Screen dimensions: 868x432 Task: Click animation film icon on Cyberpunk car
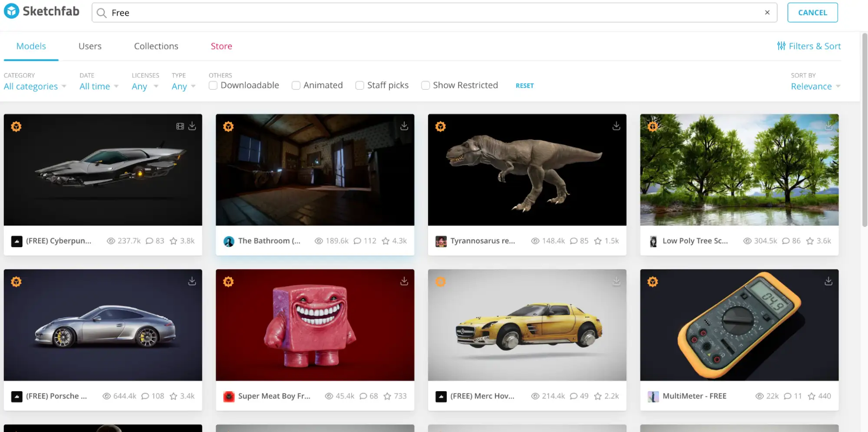(180, 126)
